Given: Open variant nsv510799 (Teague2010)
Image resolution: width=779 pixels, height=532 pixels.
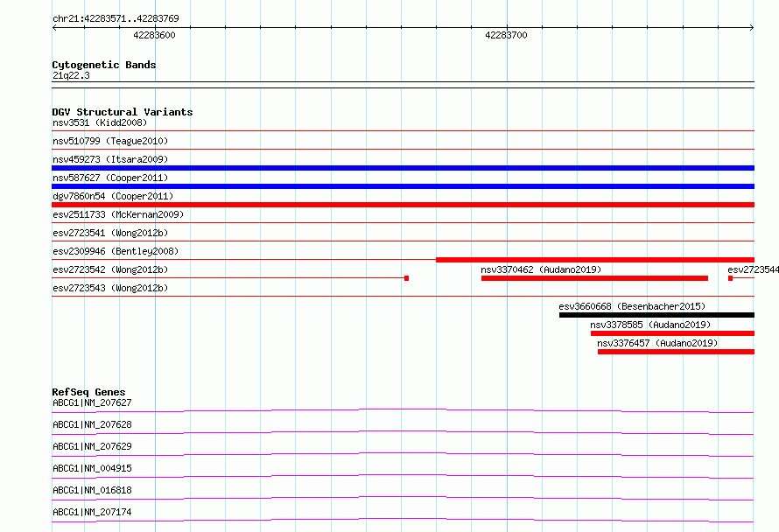Looking at the screenshot, I should click(110, 141).
